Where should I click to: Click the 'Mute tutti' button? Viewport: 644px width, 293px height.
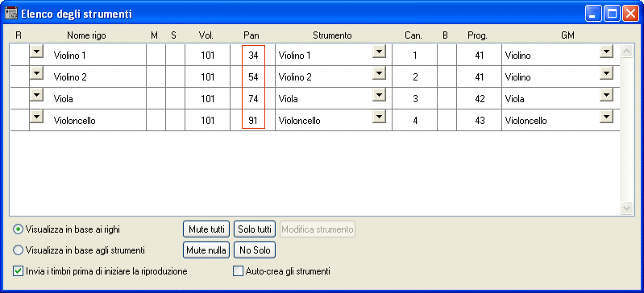206,229
